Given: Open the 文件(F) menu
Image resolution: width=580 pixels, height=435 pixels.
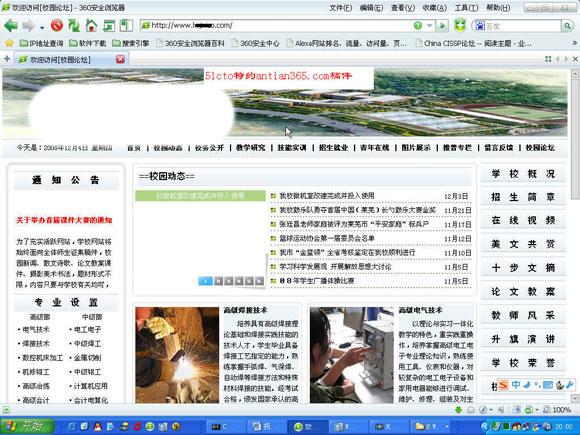Looking at the screenshot, I should pyautogui.click(x=341, y=7).
